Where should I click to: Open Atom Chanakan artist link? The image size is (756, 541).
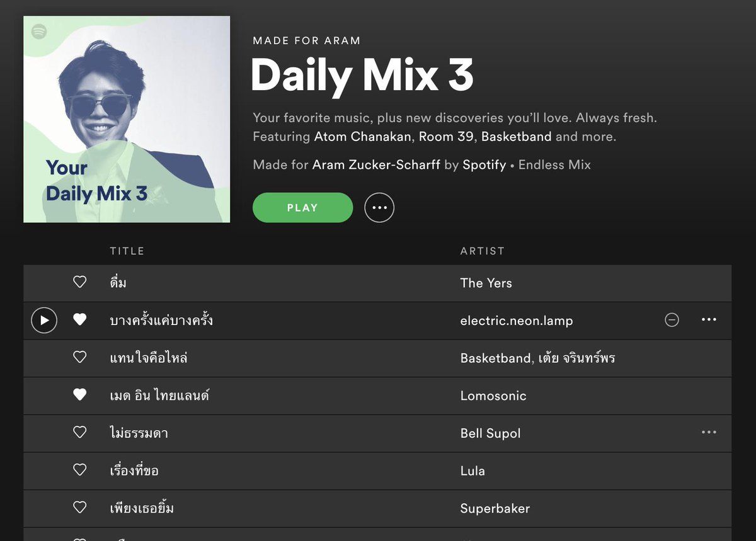363,137
